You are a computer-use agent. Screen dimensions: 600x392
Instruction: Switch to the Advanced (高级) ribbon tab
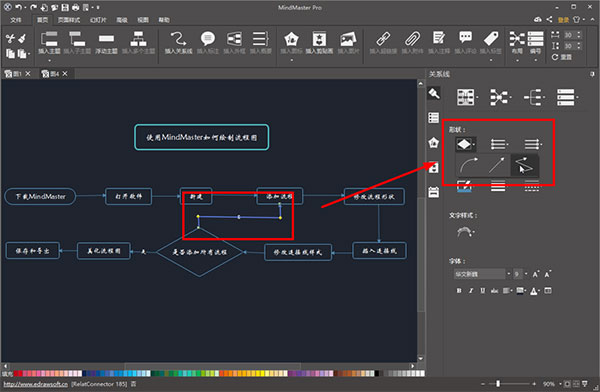pyautogui.click(x=122, y=20)
